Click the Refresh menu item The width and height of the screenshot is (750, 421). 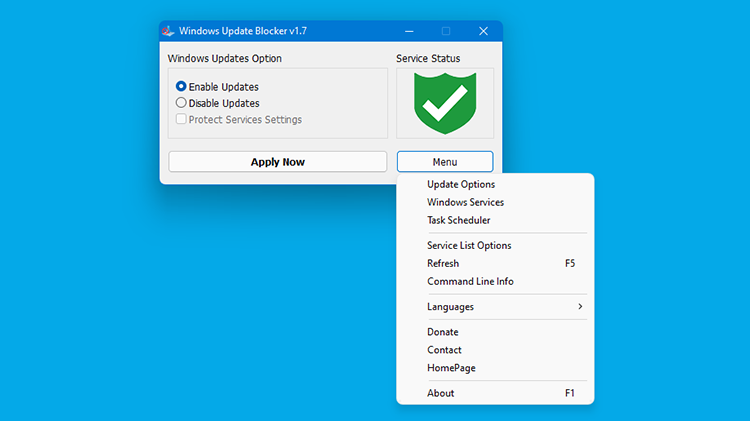tap(495, 264)
